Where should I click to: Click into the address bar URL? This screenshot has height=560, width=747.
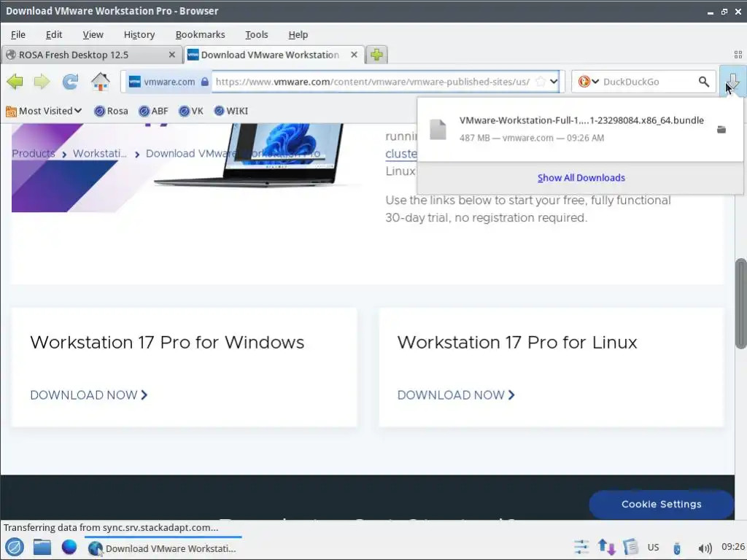(x=373, y=82)
